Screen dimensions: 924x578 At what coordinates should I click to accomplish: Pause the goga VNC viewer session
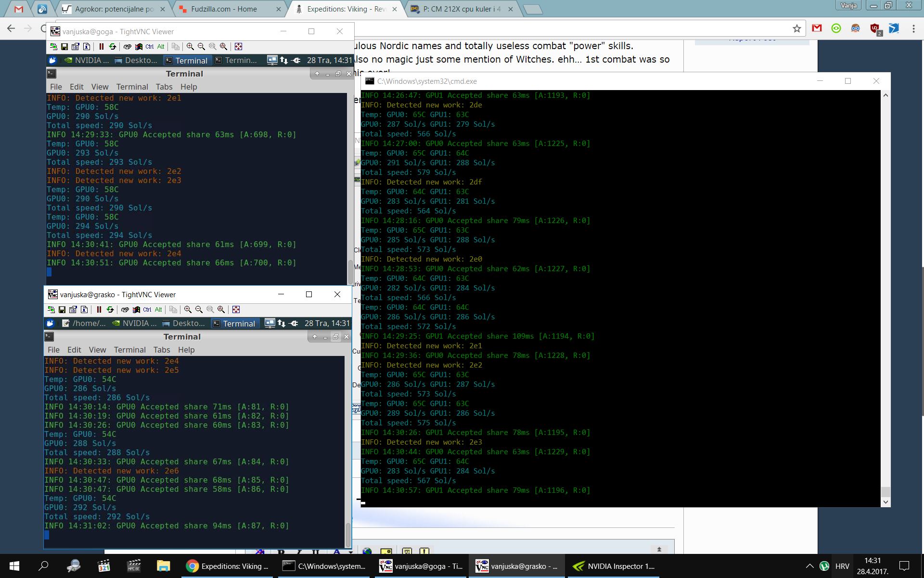(102, 47)
